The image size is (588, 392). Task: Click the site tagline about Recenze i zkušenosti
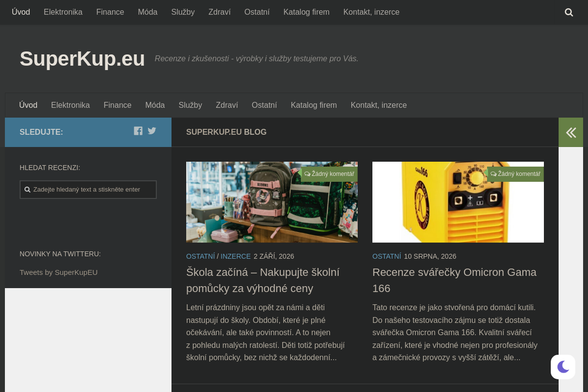tap(257, 59)
